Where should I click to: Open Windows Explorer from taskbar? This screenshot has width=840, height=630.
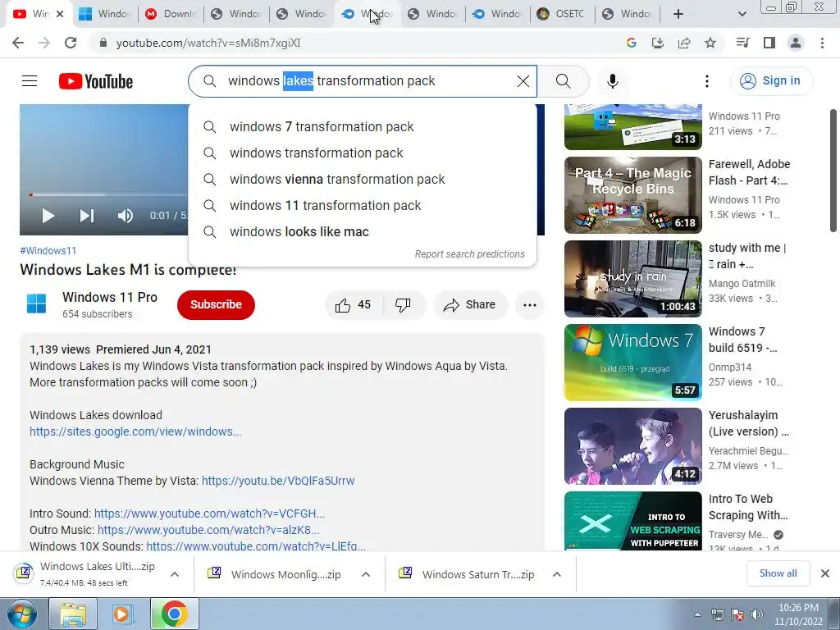tap(73, 614)
